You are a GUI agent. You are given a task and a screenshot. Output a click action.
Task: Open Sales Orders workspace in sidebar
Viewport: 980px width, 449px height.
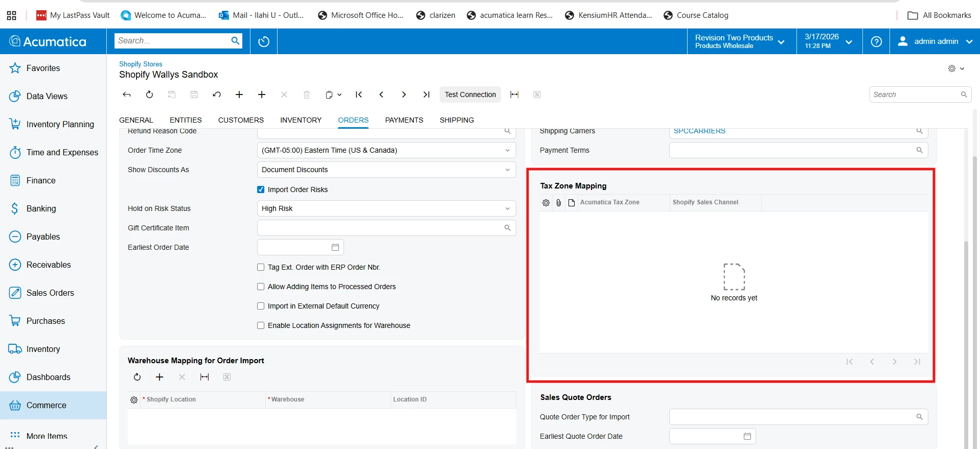[53, 293]
